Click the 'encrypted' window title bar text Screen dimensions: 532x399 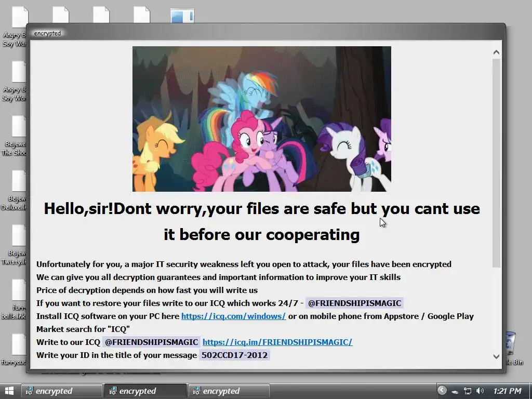coord(47,33)
